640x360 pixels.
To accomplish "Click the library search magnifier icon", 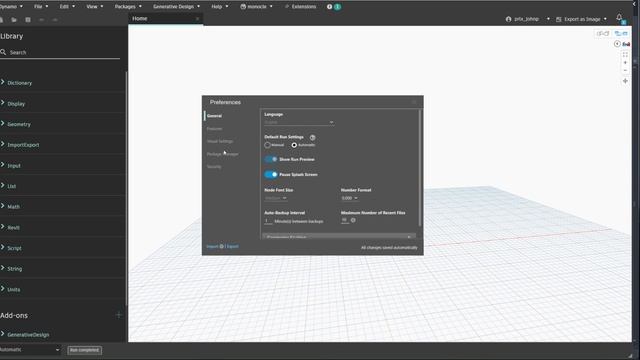I will point(3,52).
